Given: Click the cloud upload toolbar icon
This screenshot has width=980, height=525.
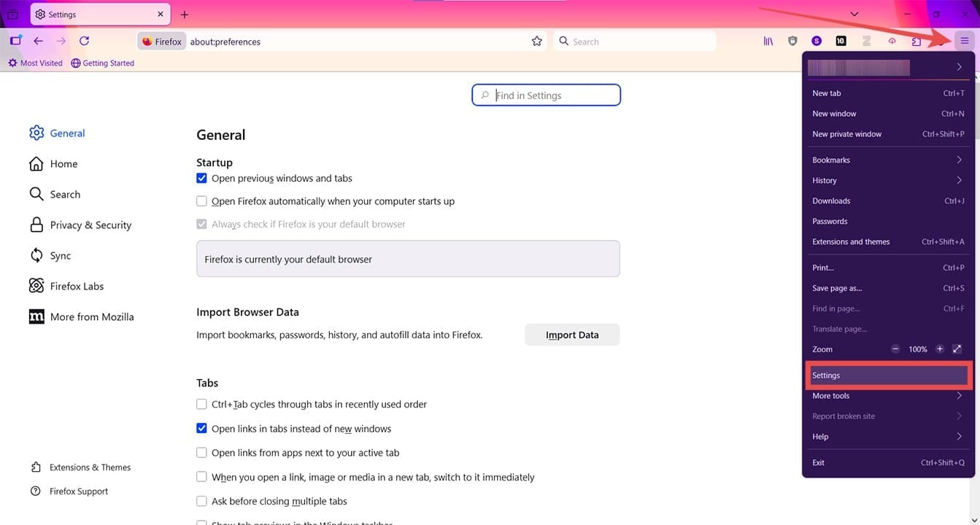Looking at the screenshot, I should coord(892,42).
